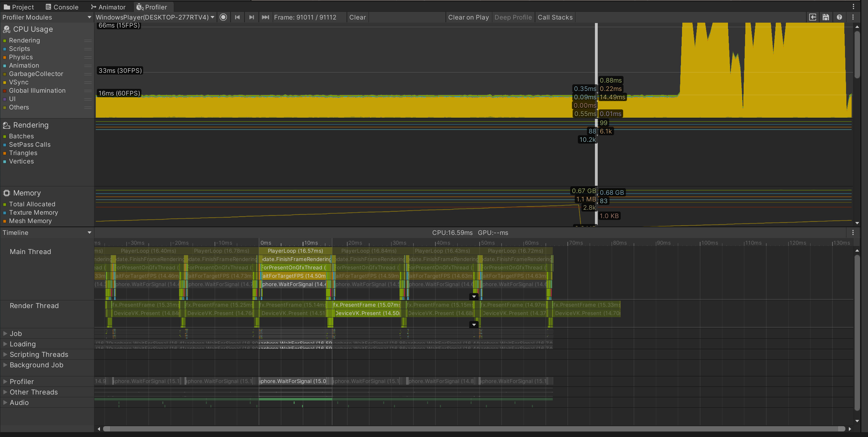868x437 pixels.
Task: Select the highlighted PlayerLoop 16.57ms sample
Action: pos(295,251)
